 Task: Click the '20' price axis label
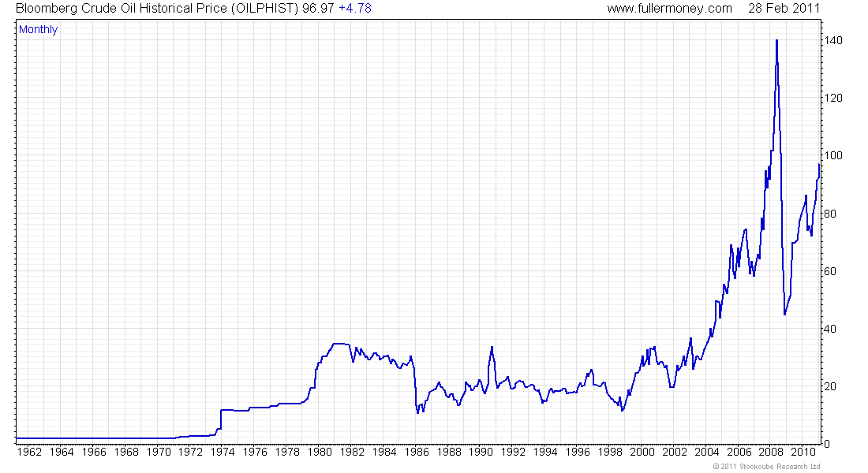(830, 386)
